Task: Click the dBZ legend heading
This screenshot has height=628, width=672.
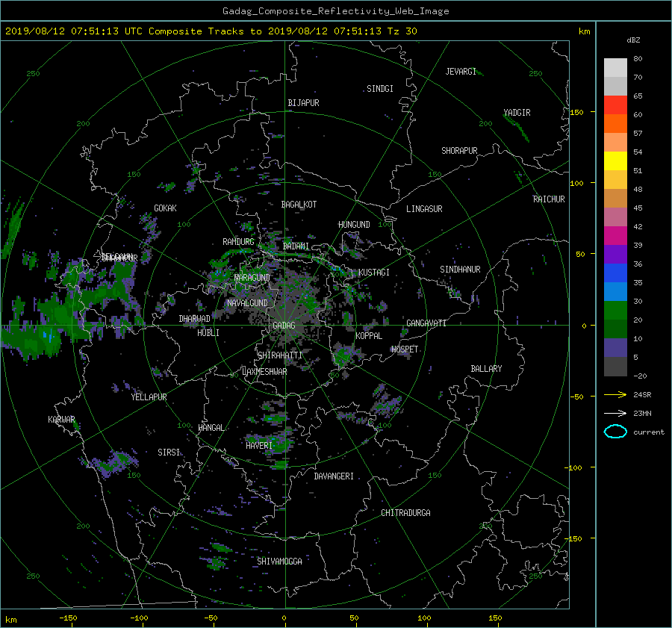Action: [x=633, y=40]
